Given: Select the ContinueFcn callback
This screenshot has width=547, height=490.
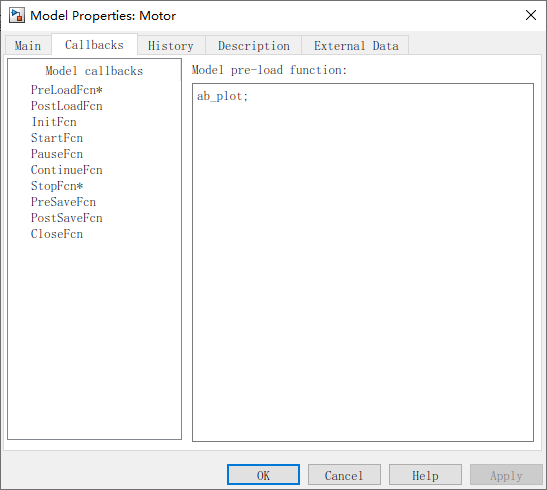Looking at the screenshot, I should pos(67,170).
